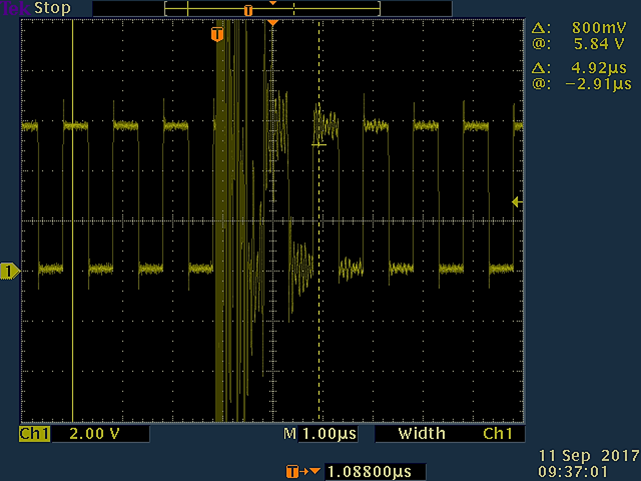Screen dimensions: 641x481
Task: Click the Ch1 trigger source label at bottom right
Action: coord(498,434)
